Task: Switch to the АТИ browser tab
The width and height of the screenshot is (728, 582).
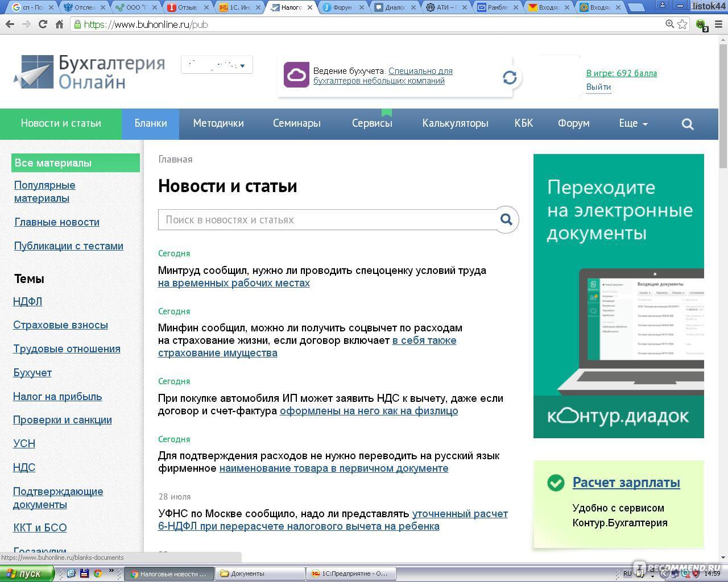Action: pos(446,7)
